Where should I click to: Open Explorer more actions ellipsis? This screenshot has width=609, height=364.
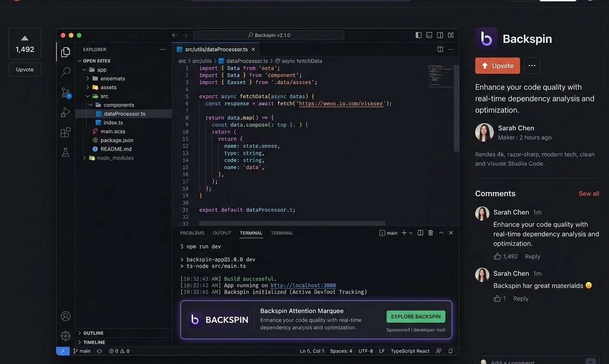click(163, 49)
